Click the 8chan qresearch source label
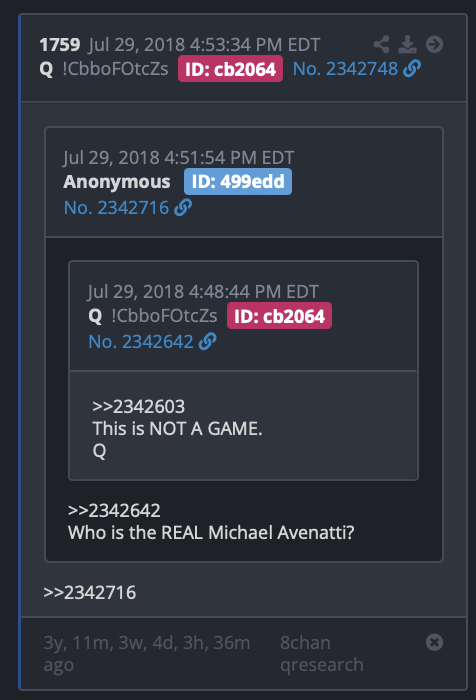 click(322, 654)
